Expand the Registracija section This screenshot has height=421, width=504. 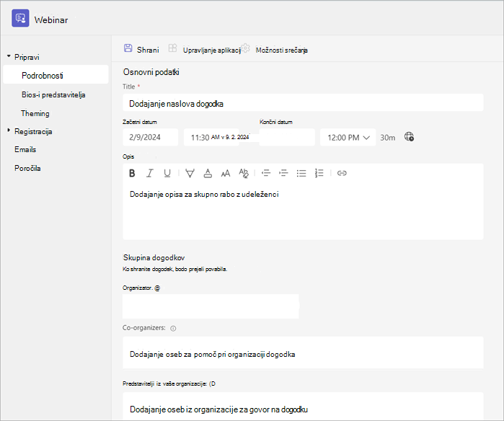coord(9,130)
